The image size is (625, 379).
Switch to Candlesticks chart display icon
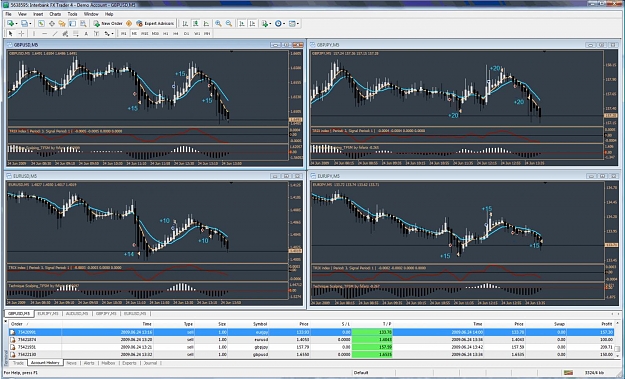pos(196,24)
